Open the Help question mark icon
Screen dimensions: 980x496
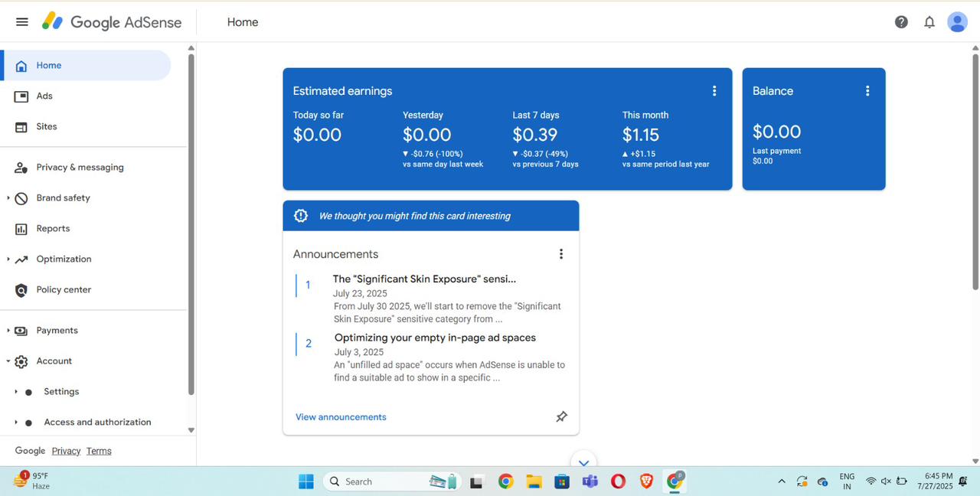tap(901, 22)
